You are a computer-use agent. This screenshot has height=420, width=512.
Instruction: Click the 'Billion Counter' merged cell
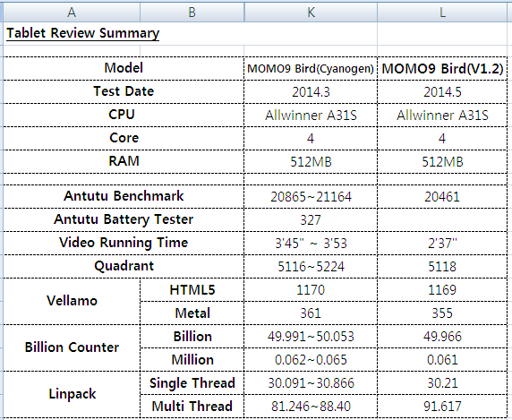pyautogui.click(x=72, y=347)
